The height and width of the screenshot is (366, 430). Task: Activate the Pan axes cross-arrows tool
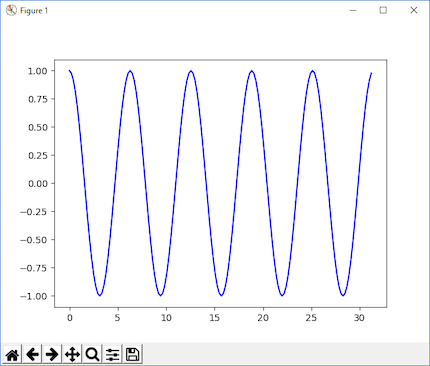pos(72,354)
